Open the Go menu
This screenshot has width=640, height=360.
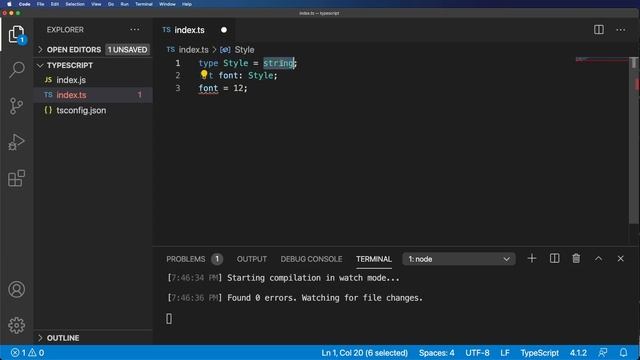(111, 4)
